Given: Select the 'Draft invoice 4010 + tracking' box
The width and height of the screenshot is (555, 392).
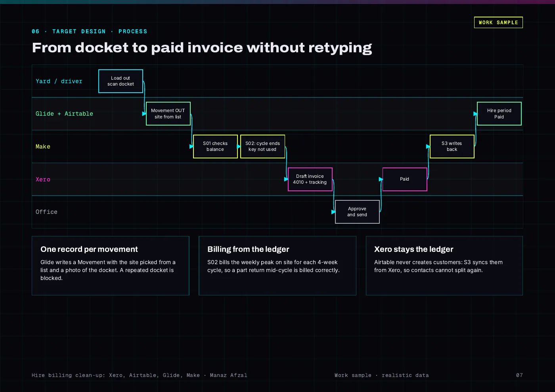Looking at the screenshot, I should pyautogui.click(x=310, y=179).
